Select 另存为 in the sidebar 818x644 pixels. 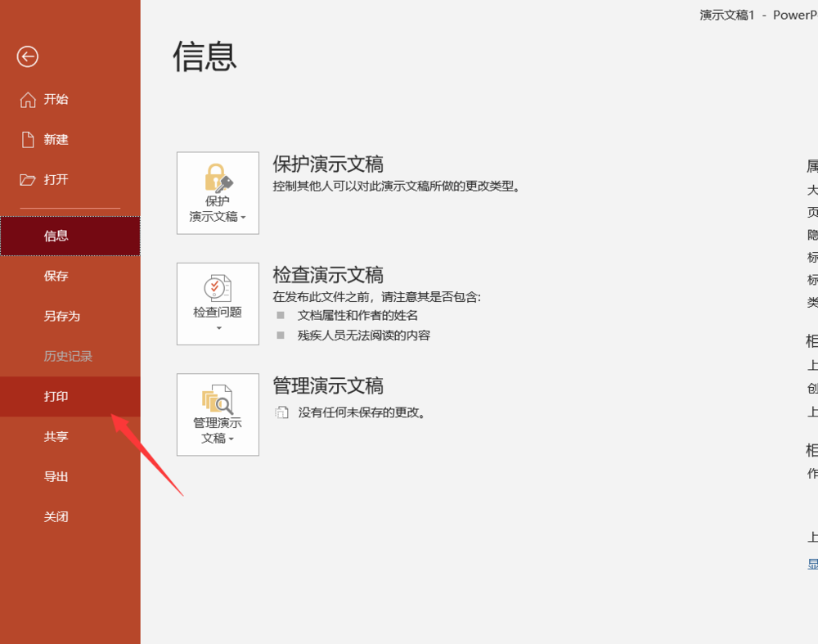click(x=56, y=316)
